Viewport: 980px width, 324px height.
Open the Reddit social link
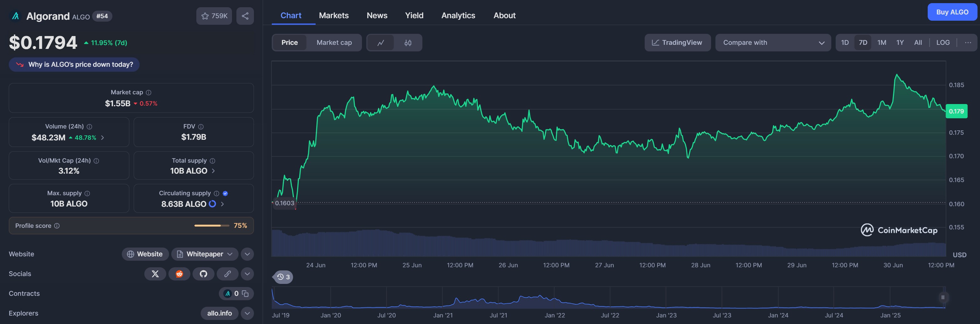click(179, 274)
